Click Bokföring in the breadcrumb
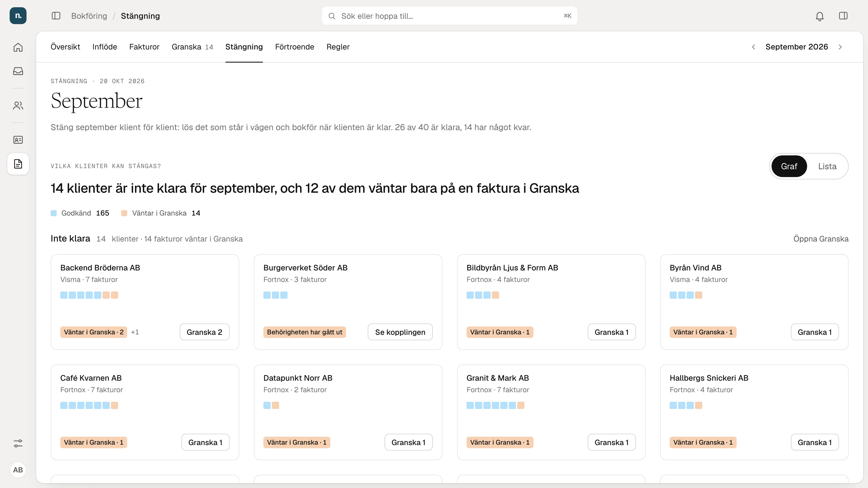Image resolution: width=868 pixels, height=488 pixels. (x=89, y=16)
